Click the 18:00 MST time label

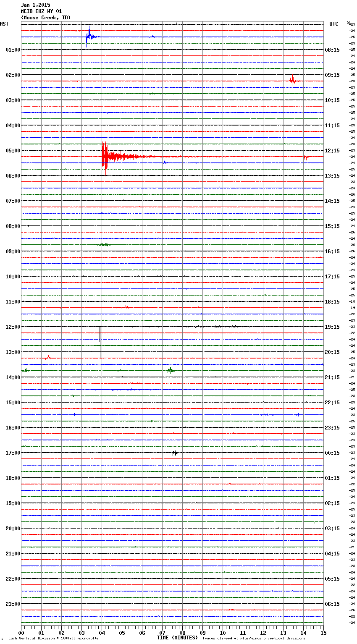13,478
